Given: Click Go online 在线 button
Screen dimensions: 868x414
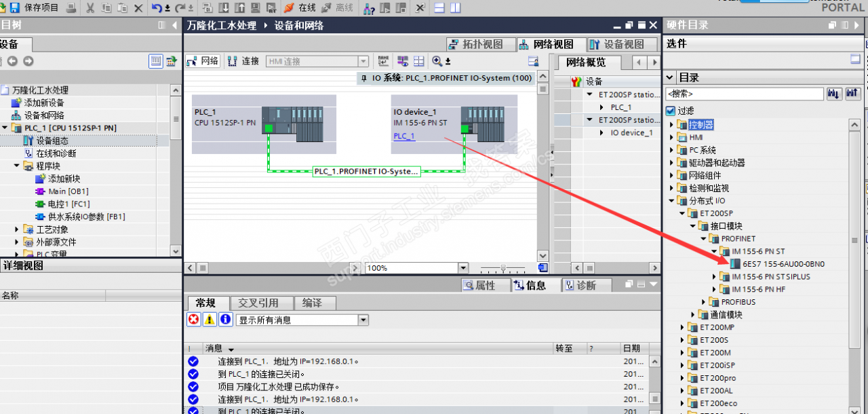Looking at the screenshot, I should tap(300, 8).
